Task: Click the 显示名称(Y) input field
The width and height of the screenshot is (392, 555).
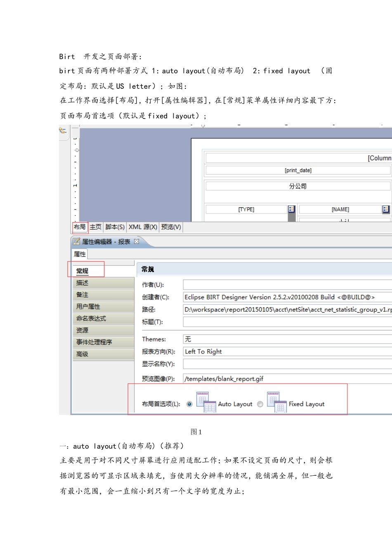Action: [x=287, y=364]
